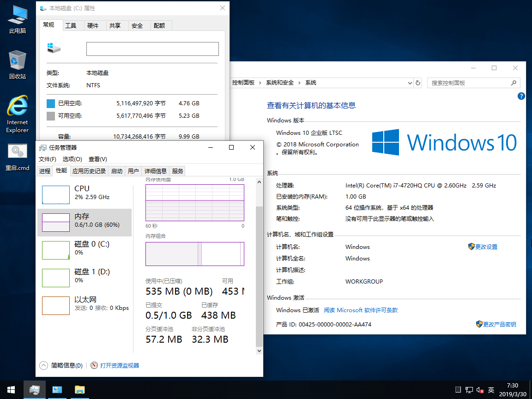The width and height of the screenshot is (532, 399).
Task: Open File Explorer from the taskbar
Action: pos(80,390)
